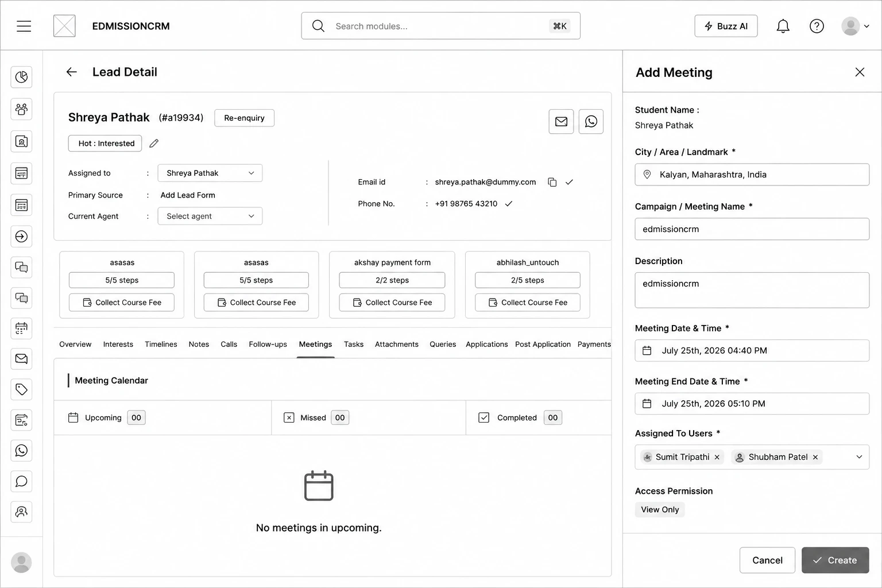Open the Meeting Date & Time picker
Image resolution: width=882 pixels, height=588 pixels.
(x=752, y=350)
